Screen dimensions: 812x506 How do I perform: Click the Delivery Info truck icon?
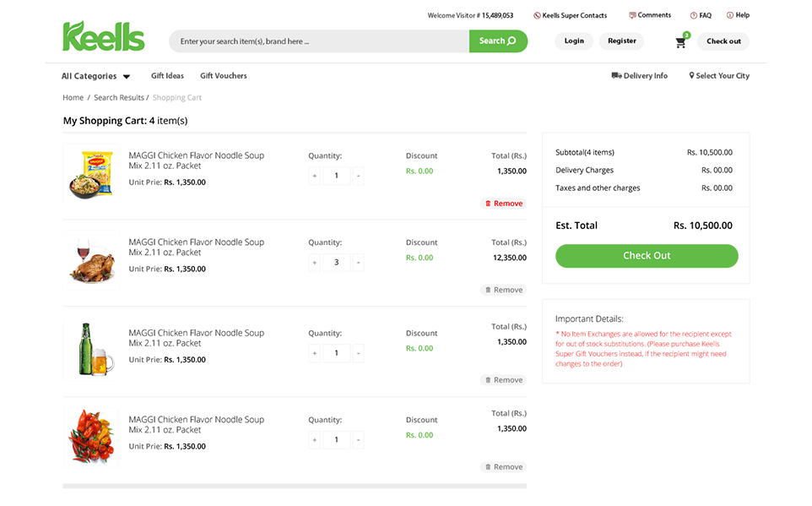(616, 76)
